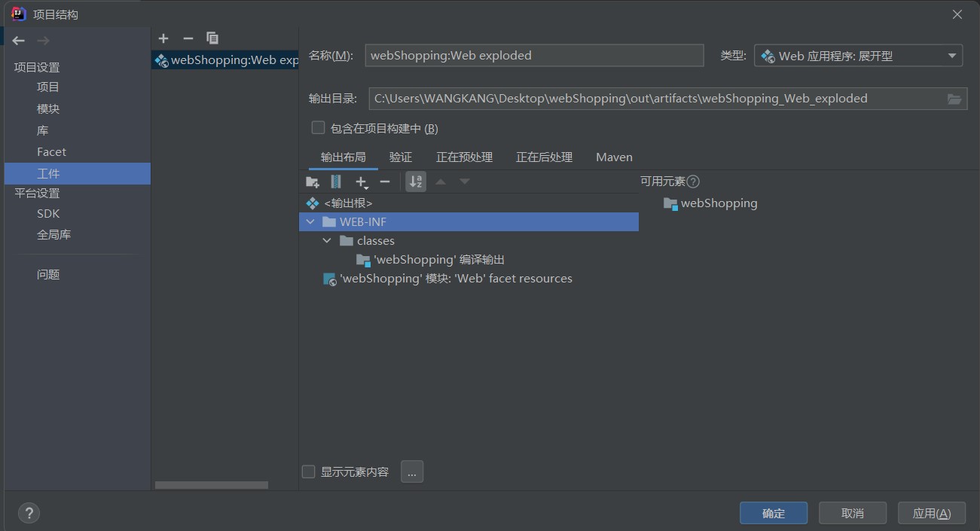Toggle sort elements alphabetically

[x=416, y=182]
